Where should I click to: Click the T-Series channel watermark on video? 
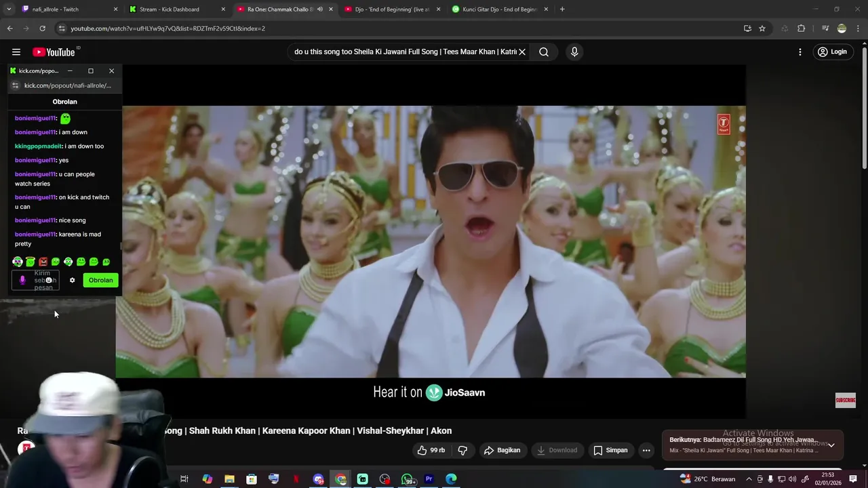pos(724,124)
